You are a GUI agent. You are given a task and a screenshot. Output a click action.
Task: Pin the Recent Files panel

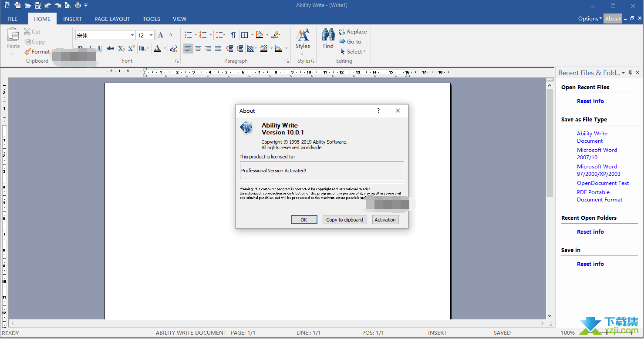(630, 73)
